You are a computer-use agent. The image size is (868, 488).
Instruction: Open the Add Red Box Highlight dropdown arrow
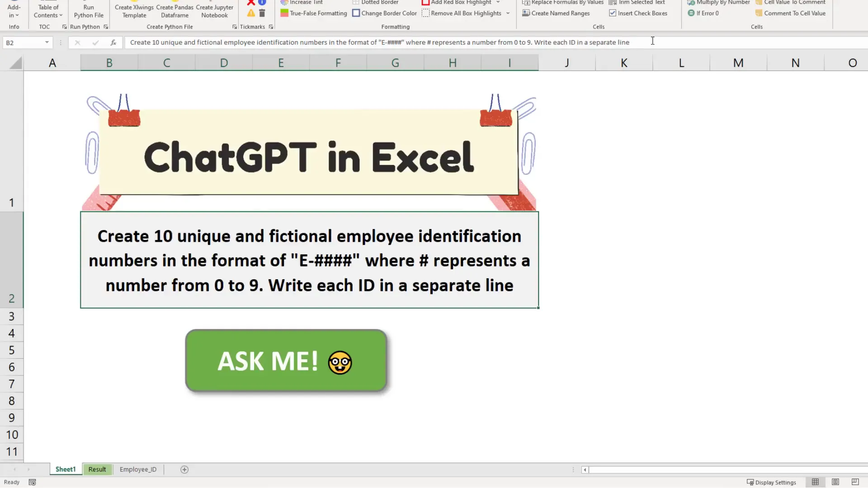point(498,3)
